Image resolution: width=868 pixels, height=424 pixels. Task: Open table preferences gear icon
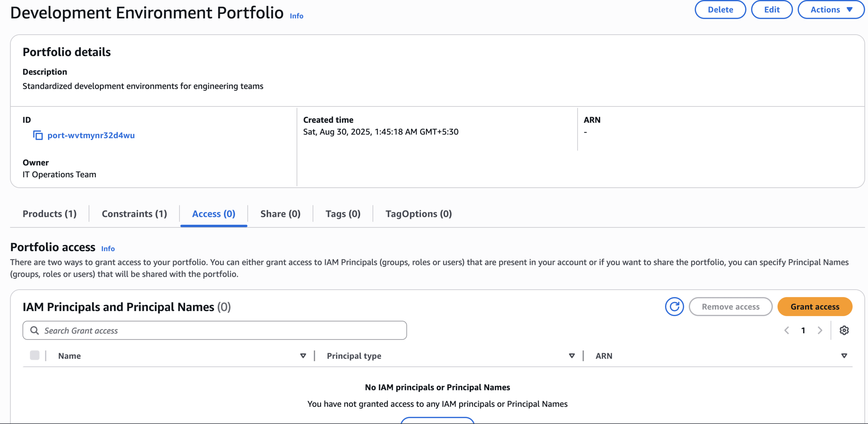coord(844,330)
